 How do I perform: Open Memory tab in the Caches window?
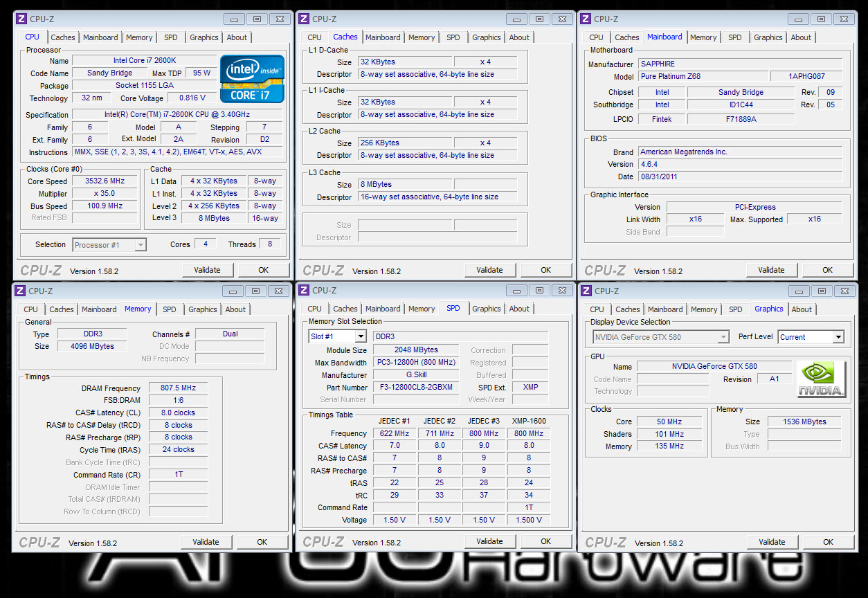click(422, 37)
